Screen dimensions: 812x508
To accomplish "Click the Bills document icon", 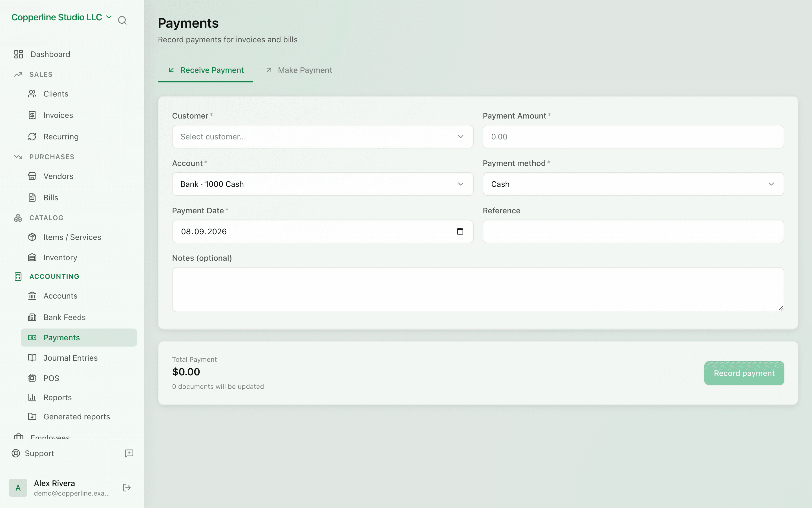I will pos(32,198).
